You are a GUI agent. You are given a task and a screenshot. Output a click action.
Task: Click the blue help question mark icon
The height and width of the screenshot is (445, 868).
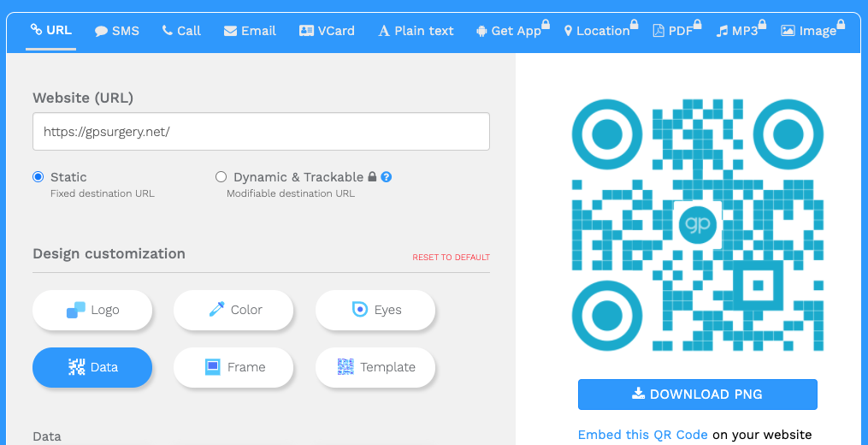point(387,177)
